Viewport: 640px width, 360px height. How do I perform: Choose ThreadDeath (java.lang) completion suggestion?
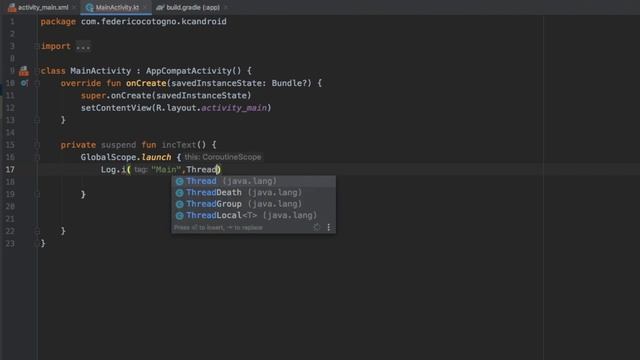tap(253, 193)
